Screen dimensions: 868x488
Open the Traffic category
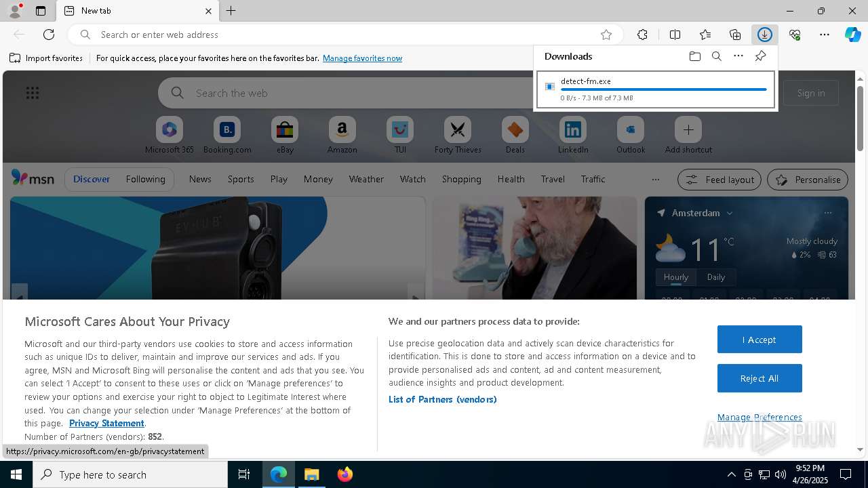pyautogui.click(x=593, y=179)
